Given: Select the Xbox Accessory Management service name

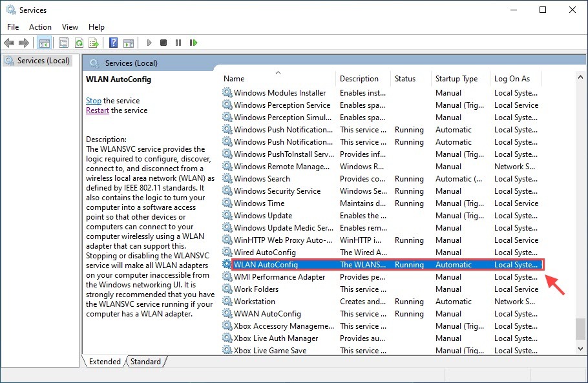Looking at the screenshot, I should pos(284,326).
